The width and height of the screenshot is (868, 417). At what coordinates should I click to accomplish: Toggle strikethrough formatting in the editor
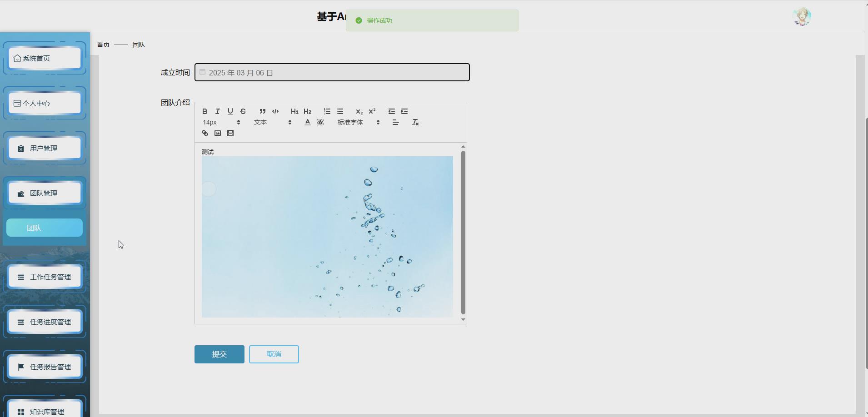pos(243,111)
